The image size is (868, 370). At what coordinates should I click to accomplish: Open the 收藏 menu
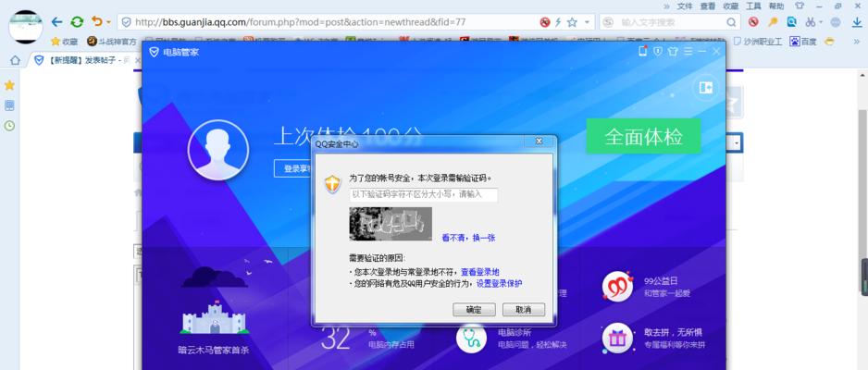[731, 6]
